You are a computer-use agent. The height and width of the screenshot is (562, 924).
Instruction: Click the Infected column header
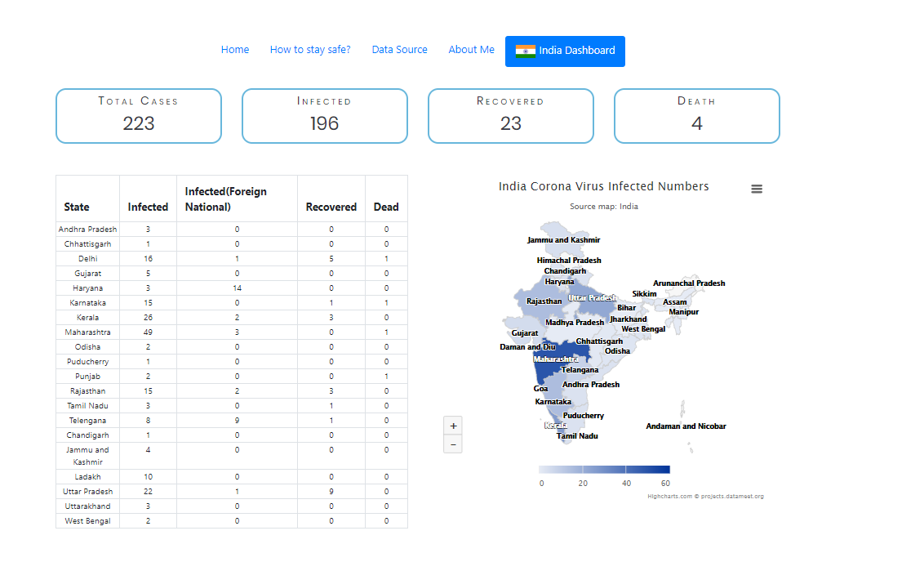tap(148, 198)
